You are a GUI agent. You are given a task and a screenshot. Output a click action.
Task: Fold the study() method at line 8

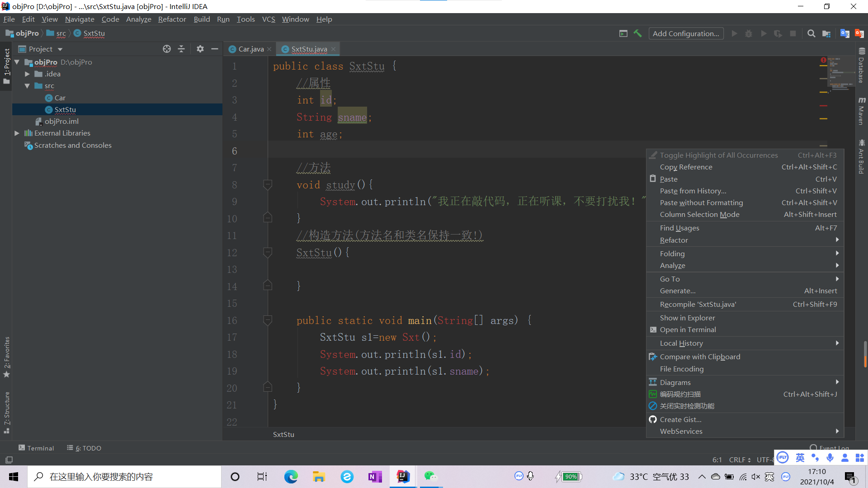click(x=268, y=185)
